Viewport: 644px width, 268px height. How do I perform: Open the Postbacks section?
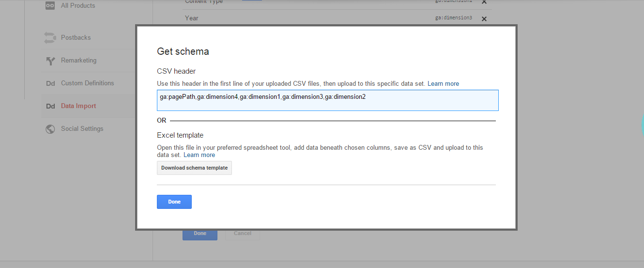[x=76, y=38]
